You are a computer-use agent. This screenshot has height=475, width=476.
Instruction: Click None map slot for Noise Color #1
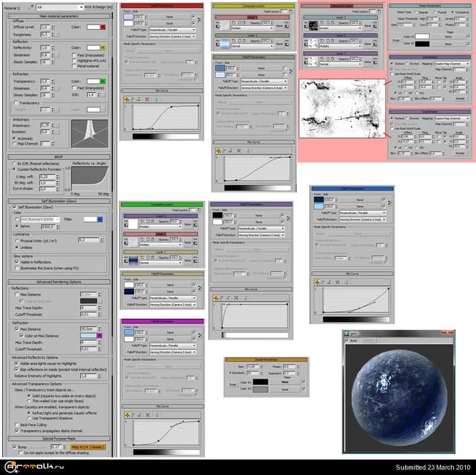point(448,37)
